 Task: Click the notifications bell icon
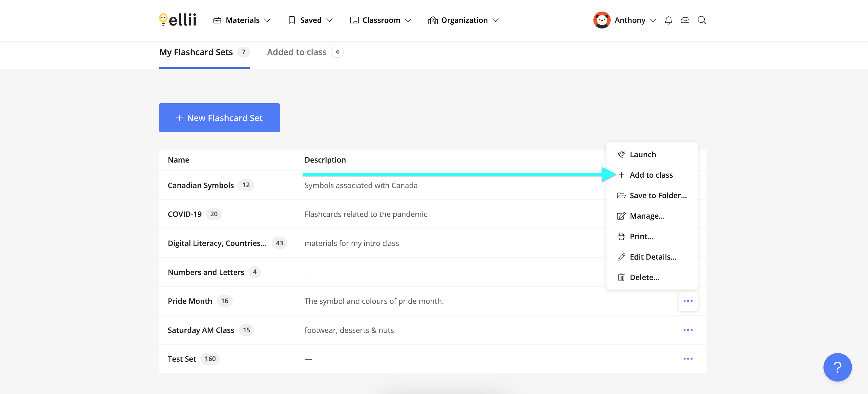(669, 20)
